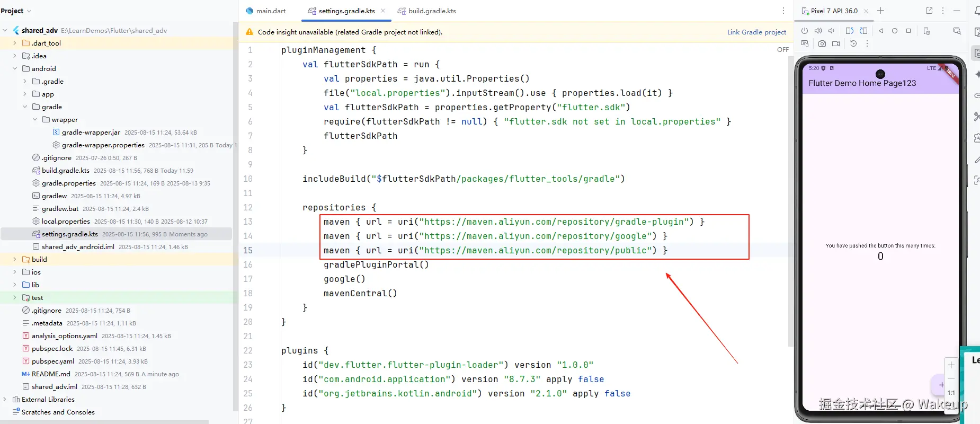This screenshot has height=424, width=980.
Task: Close the Pixel 7 API 36.0 tab
Action: coord(866,11)
